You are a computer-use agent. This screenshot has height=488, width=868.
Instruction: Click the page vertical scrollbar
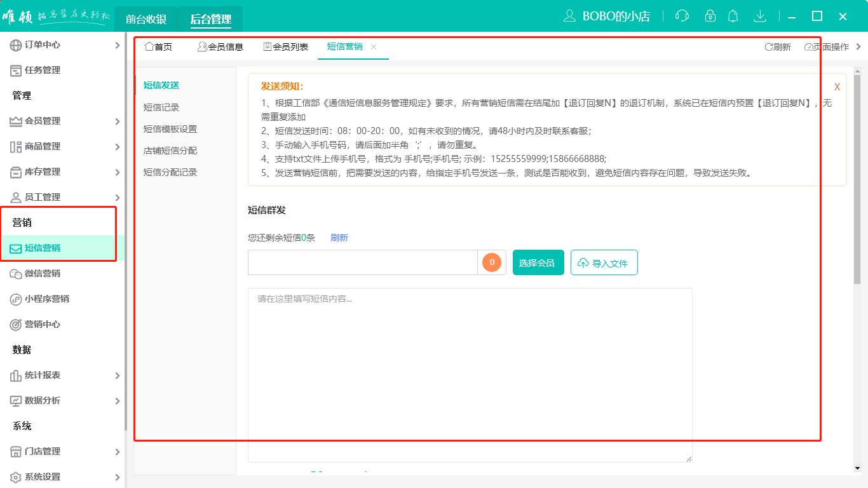point(857,180)
